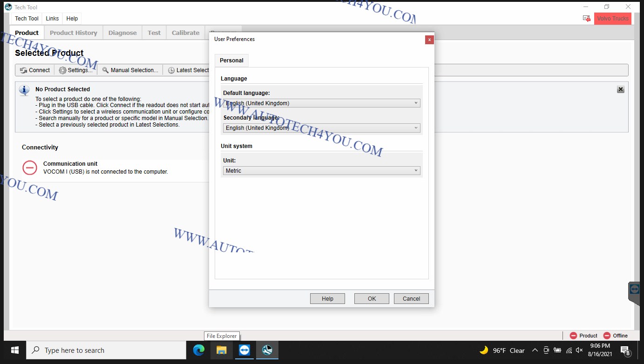Show hidden system tray icons
Screen dimensions: 644x364
click(x=535, y=351)
